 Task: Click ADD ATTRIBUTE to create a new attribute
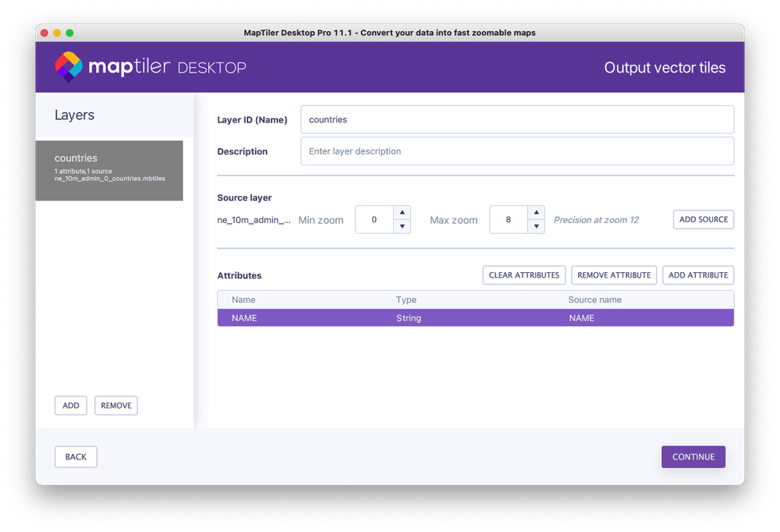click(x=698, y=275)
